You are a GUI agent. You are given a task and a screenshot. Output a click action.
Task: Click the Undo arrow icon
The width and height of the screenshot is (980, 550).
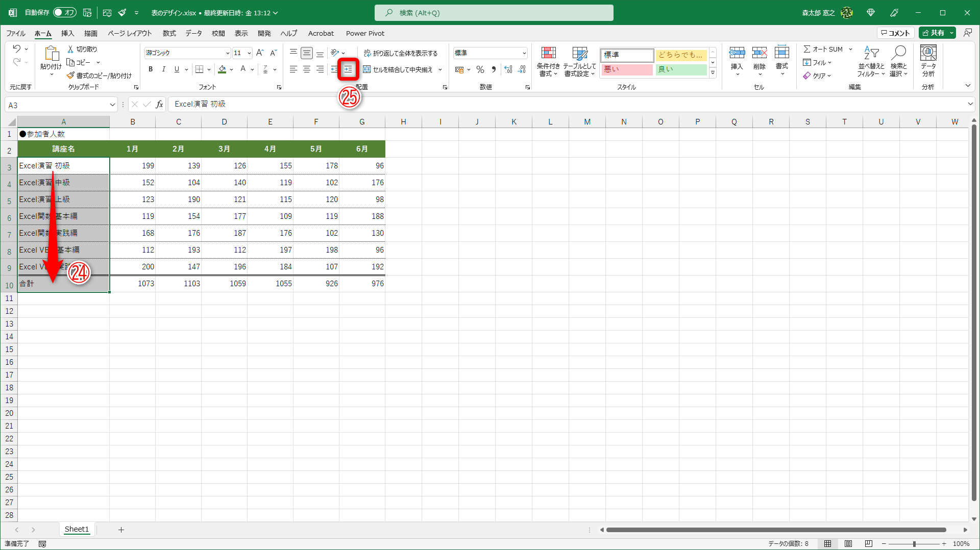16,49
